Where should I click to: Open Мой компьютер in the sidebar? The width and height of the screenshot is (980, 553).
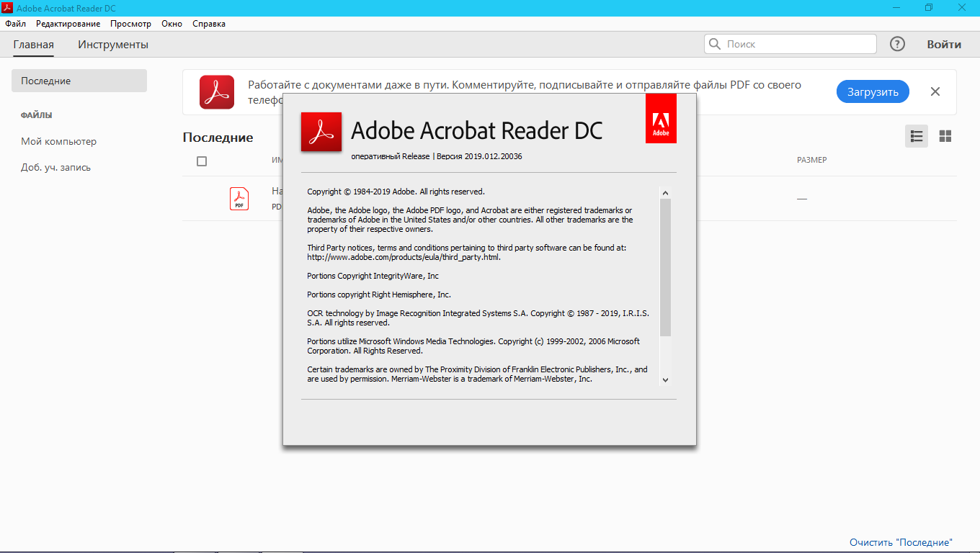[x=58, y=141]
